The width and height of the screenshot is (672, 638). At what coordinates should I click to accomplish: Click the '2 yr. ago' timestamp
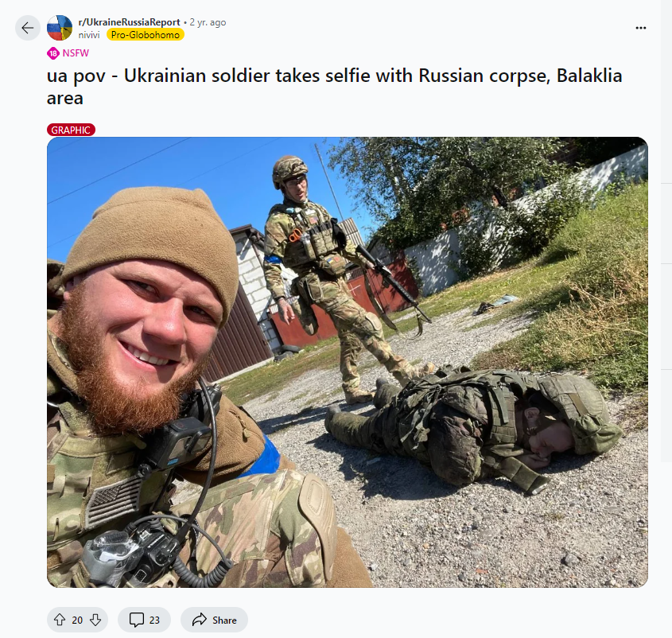coord(208,22)
